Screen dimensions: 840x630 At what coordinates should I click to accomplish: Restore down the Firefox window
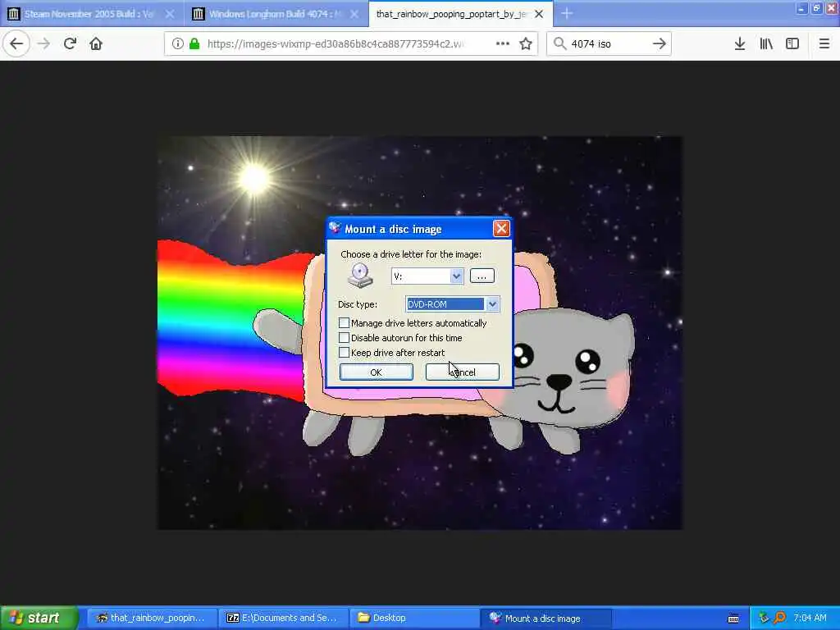(816, 8)
